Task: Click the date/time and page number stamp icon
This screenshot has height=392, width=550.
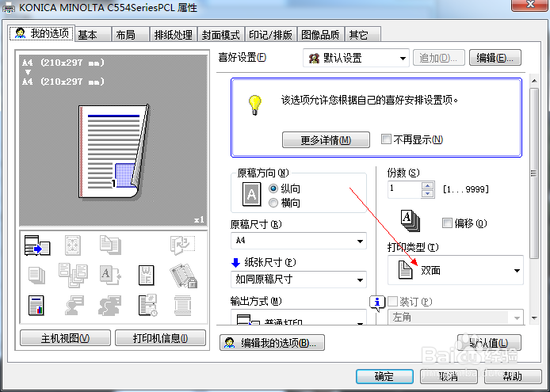Action: pyautogui.click(x=147, y=305)
